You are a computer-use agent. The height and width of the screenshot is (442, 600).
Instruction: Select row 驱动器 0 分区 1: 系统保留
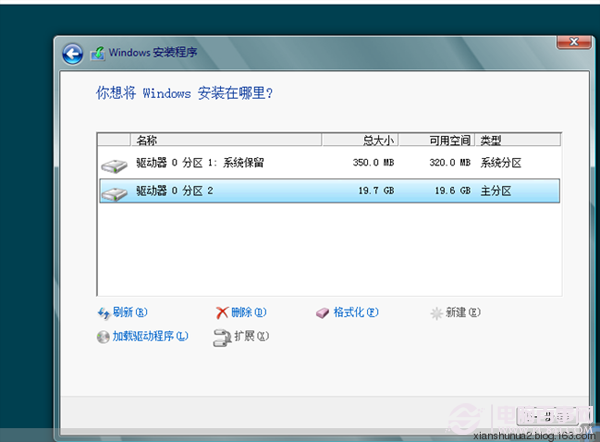[329, 163]
